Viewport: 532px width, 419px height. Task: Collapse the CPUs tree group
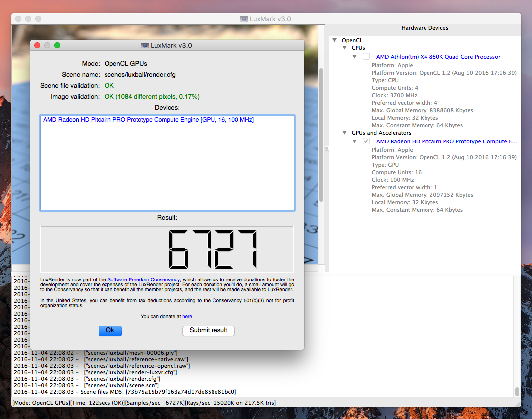click(x=345, y=47)
